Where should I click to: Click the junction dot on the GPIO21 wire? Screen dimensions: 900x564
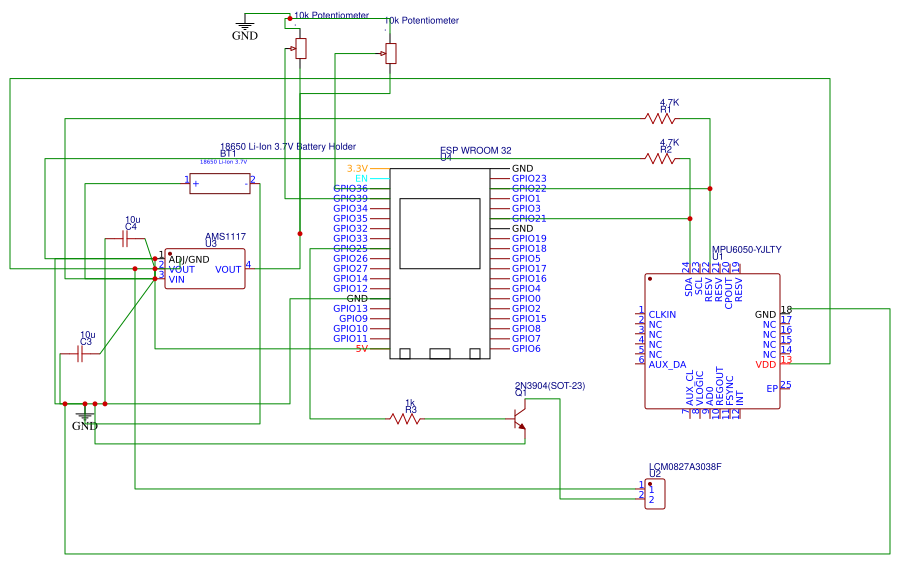coord(690,219)
